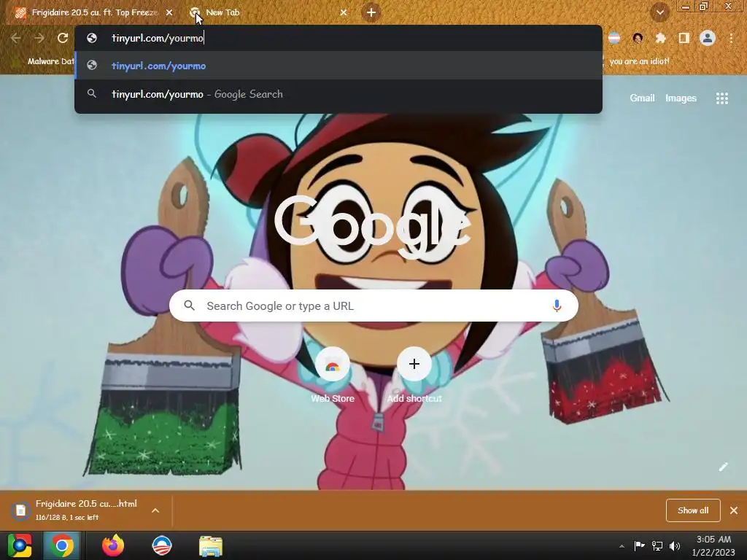The image size is (747, 560).
Task: Reload the current page
Action: (x=63, y=38)
